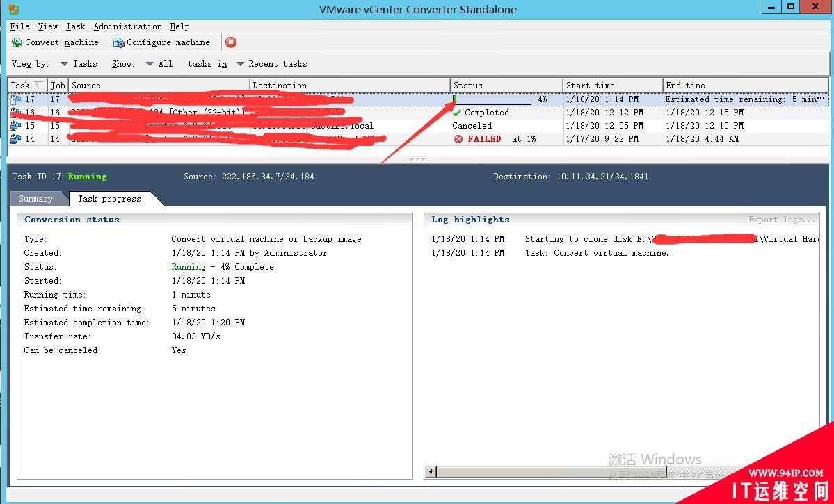The height and width of the screenshot is (504, 834).
Task: Click the log entry Task: Convert virtual machine
Action: [x=598, y=253]
